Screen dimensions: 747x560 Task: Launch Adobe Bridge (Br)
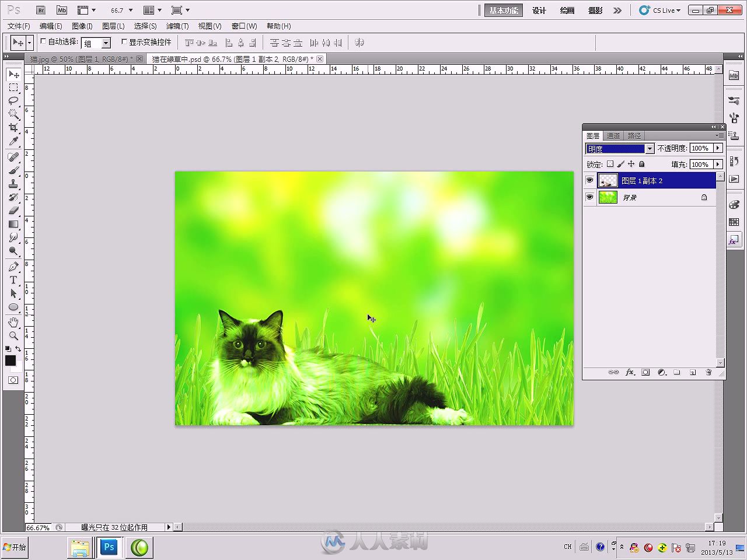coord(41,10)
